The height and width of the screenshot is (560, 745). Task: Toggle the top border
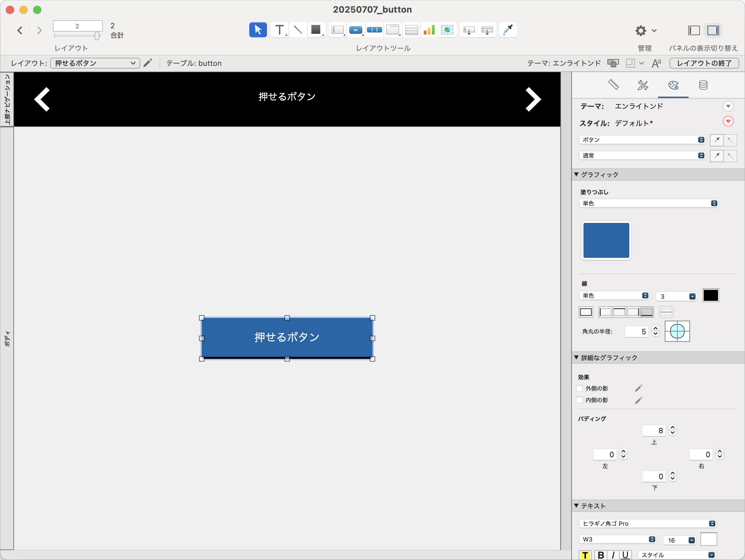pyautogui.click(x=619, y=312)
